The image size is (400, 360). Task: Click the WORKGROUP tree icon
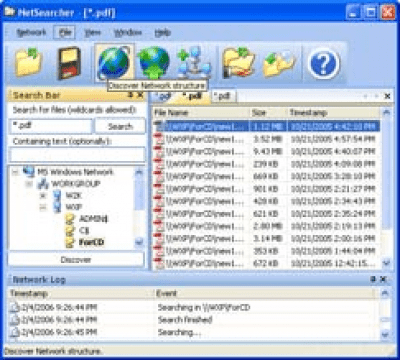(42, 184)
